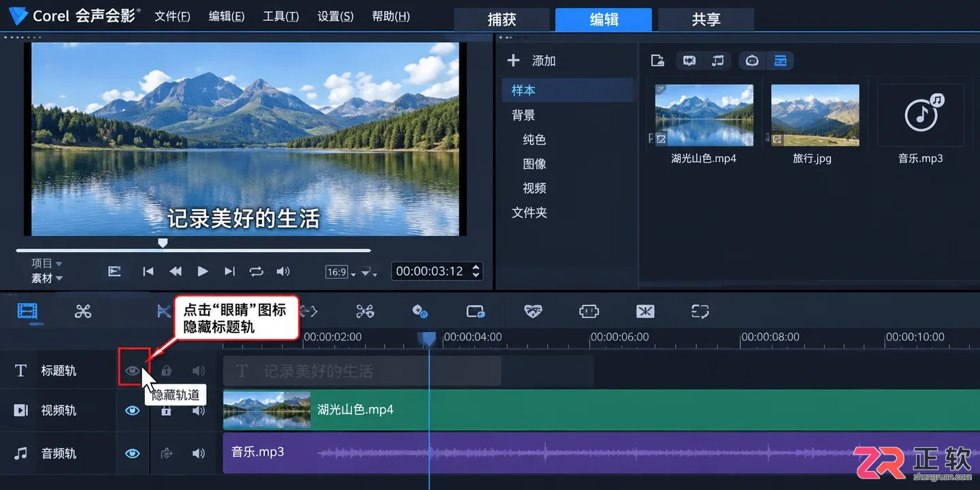This screenshot has width=980, height=490.
Task: Toggle audio track visibility eye icon
Action: tap(133, 453)
